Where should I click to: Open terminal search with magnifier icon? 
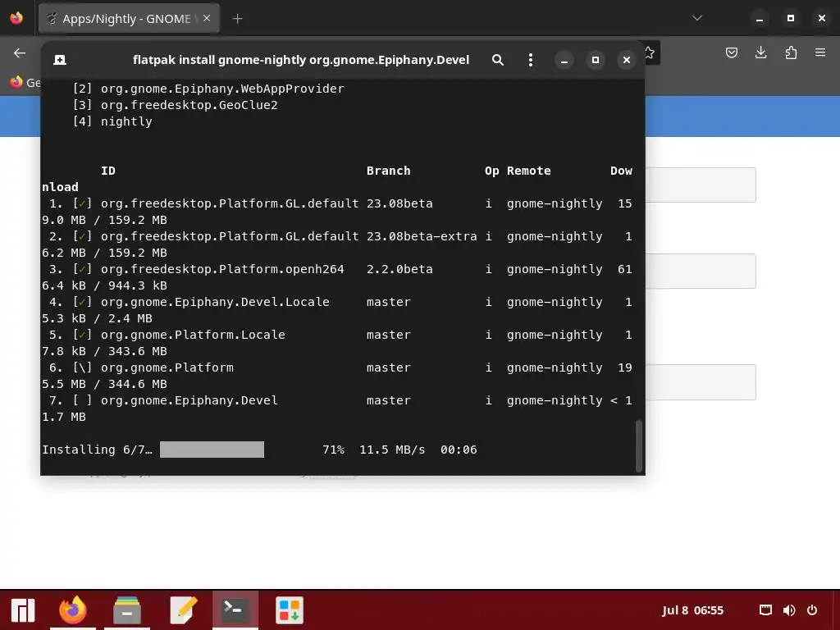[498, 59]
